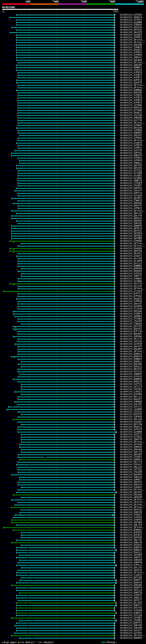146x644 pixels.
Task: Open hit UniRef100_Q6Q4I4
Action: 131,17
